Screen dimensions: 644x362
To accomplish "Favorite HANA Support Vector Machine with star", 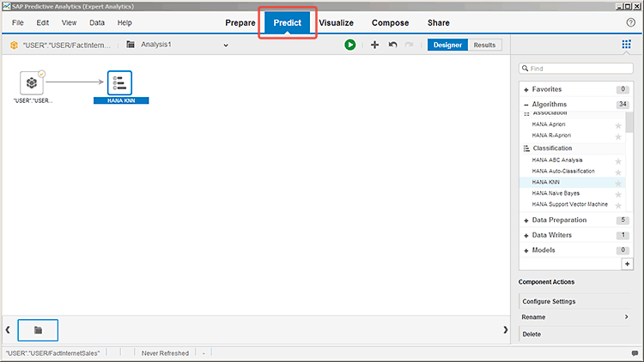I will [618, 206].
